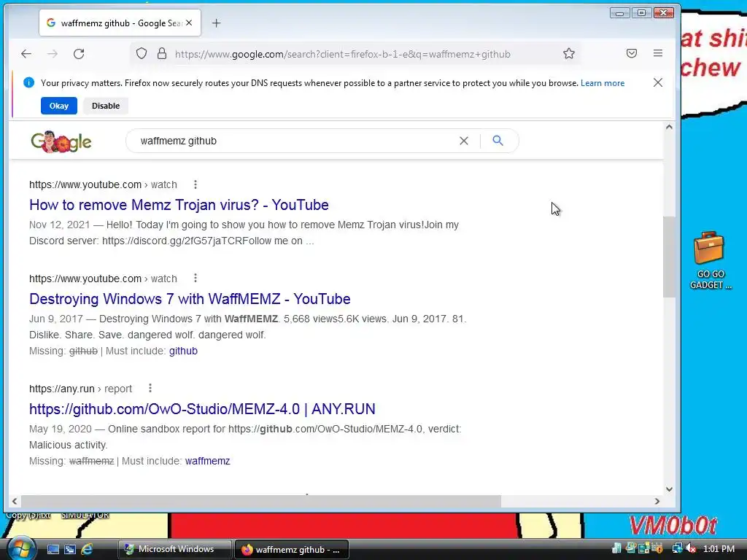747x560 pixels.
Task: Open options dots for Memz Trojan result
Action: click(x=196, y=184)
